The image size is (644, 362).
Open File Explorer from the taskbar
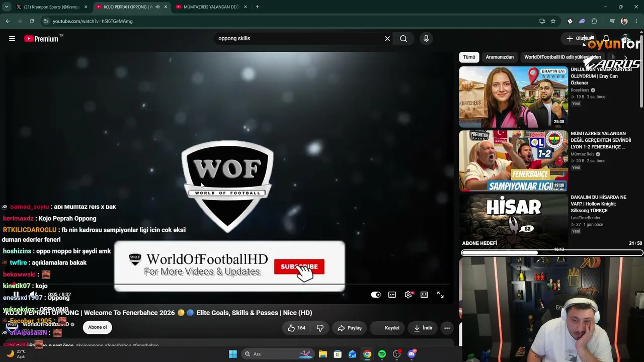(323, 354)
